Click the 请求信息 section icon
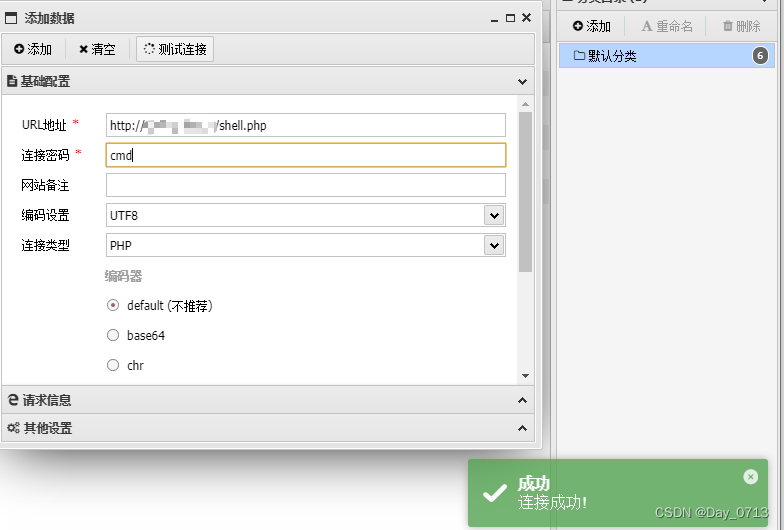The width and height of the screenshot is (784, 530). tap(14, 400)
